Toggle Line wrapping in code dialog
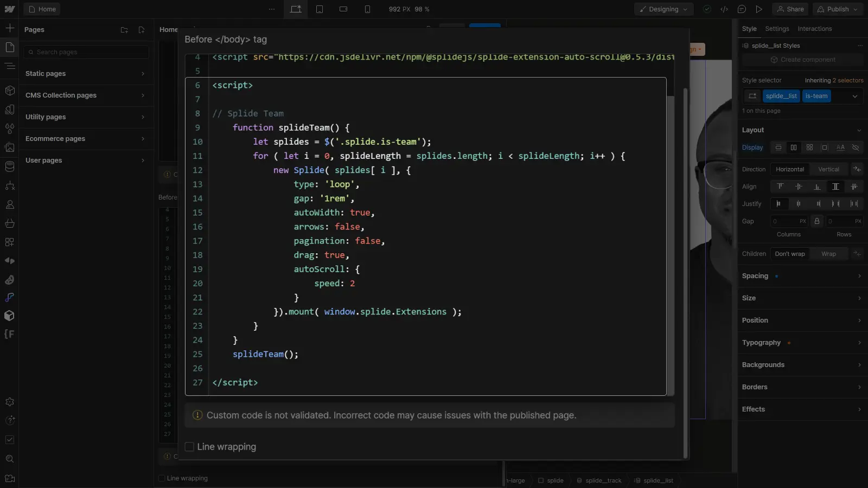 click(189, 447)
